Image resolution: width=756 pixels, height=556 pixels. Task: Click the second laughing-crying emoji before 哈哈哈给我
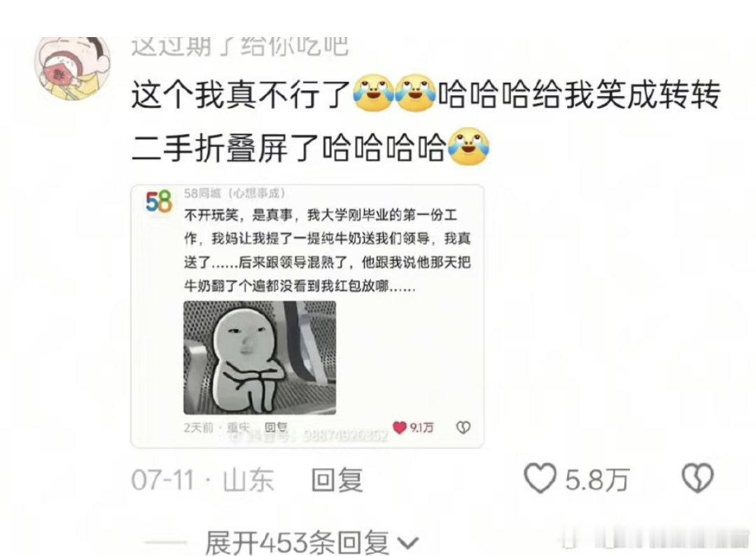[x=415, y=94]
